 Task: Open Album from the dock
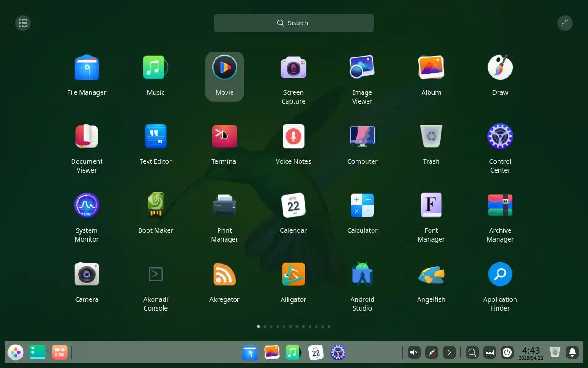(272, 353)
